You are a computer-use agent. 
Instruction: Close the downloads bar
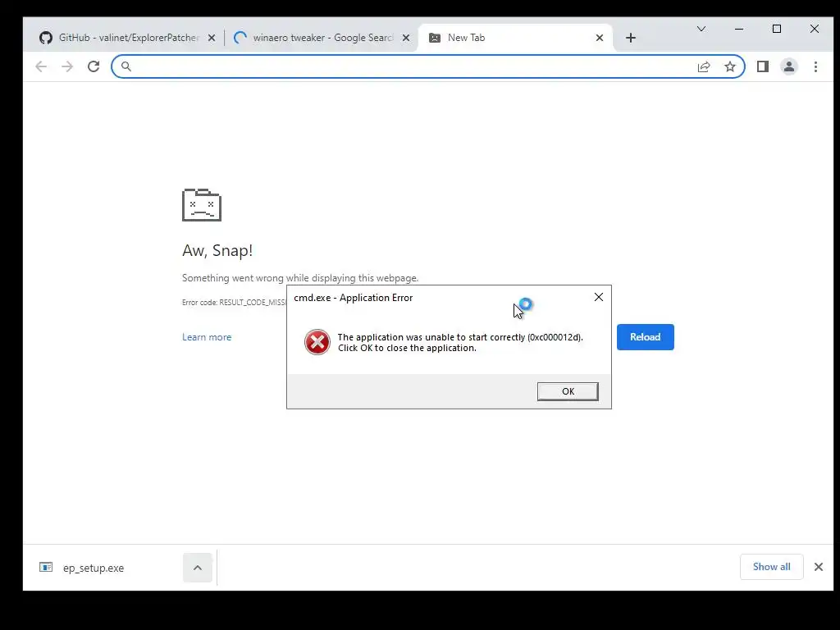click(x=819, y=567)
